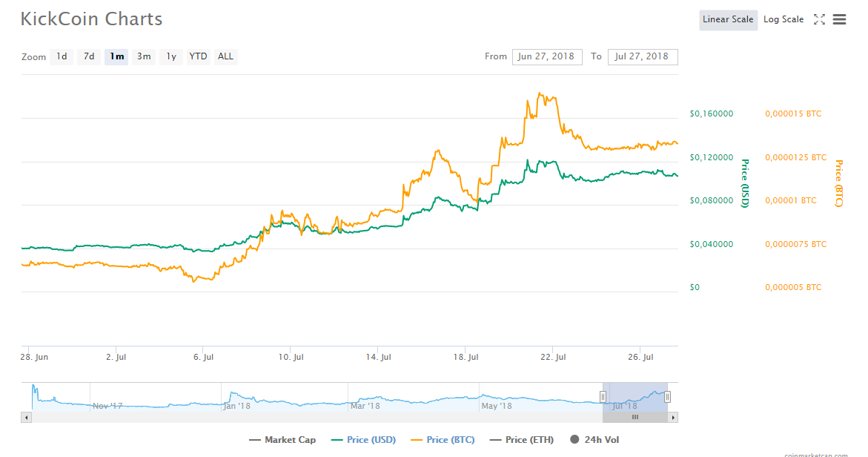The height and width of the screenshot is (457, 868).
Task: Select the 1m zoom range
Action: [x=116, y=56]
